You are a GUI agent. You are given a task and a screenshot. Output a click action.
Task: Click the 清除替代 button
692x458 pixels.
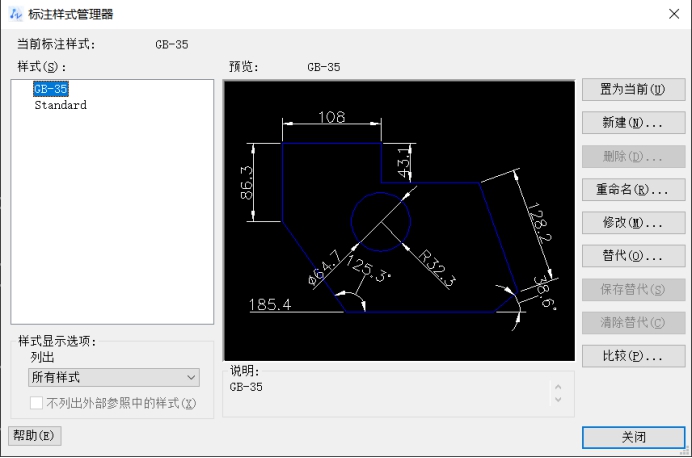click(x=633, y=322)
